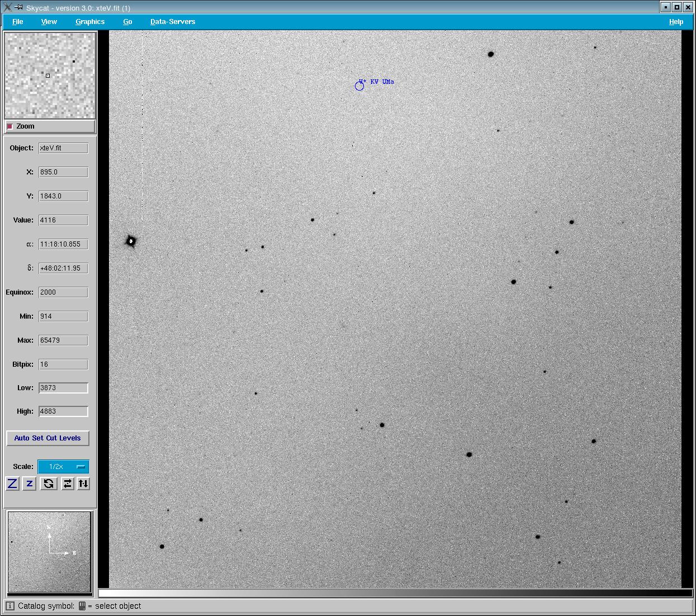The width and height of the screenshot is (696, 616).
Task: Click the mouse button icon in the status bar
Action: 82,606
